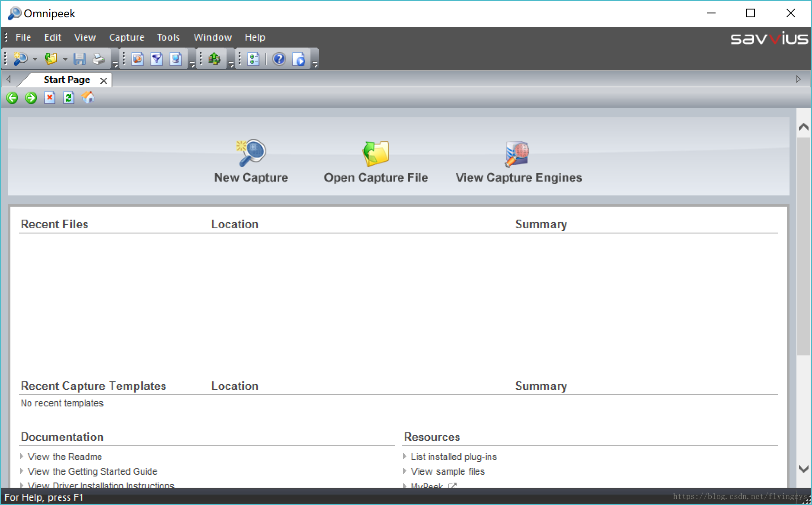The image size is (812, 505).
Task: Maximize the Omnipeek window
Action: pyautogui.click(x=751, y=13)
